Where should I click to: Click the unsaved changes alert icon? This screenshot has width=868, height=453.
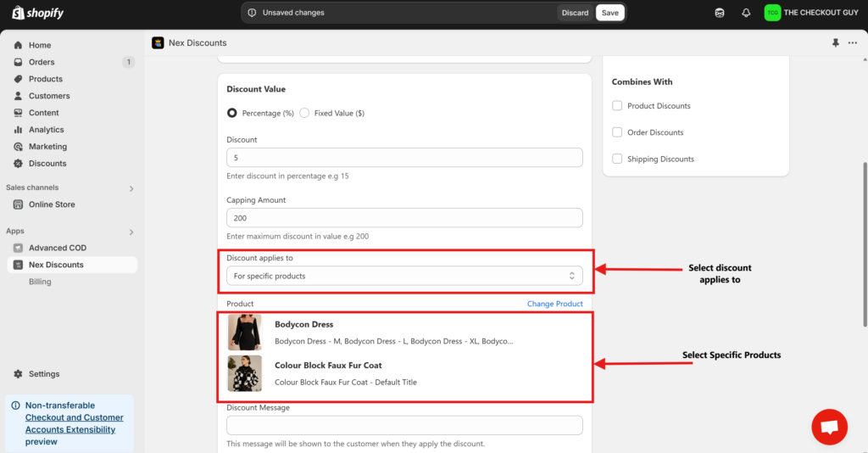tap(252, 13)
